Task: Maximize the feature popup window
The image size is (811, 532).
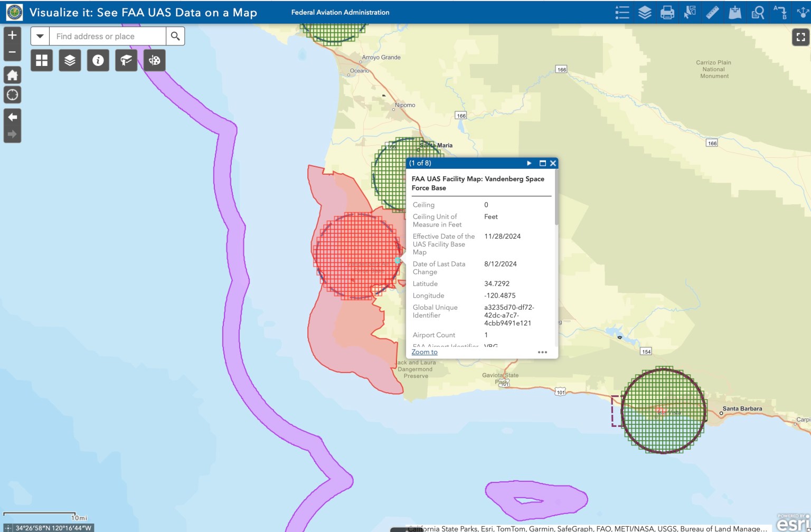Action: tap(542, 163)
